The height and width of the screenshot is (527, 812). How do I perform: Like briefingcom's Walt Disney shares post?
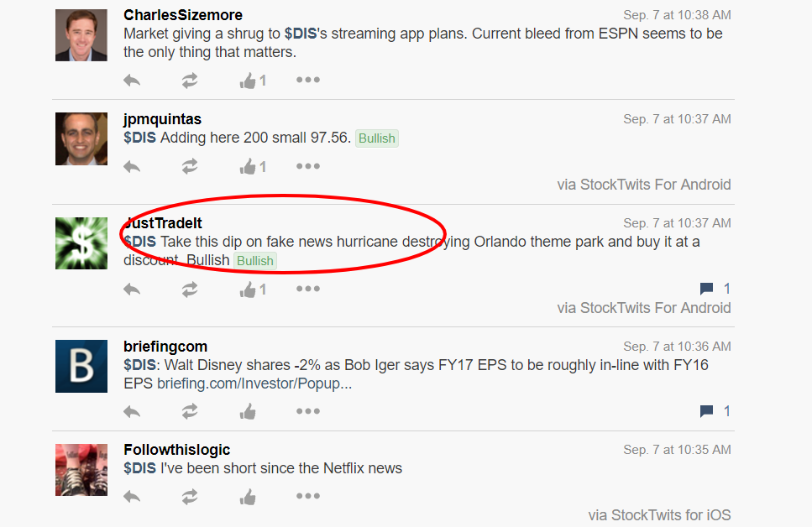[248, 411]
